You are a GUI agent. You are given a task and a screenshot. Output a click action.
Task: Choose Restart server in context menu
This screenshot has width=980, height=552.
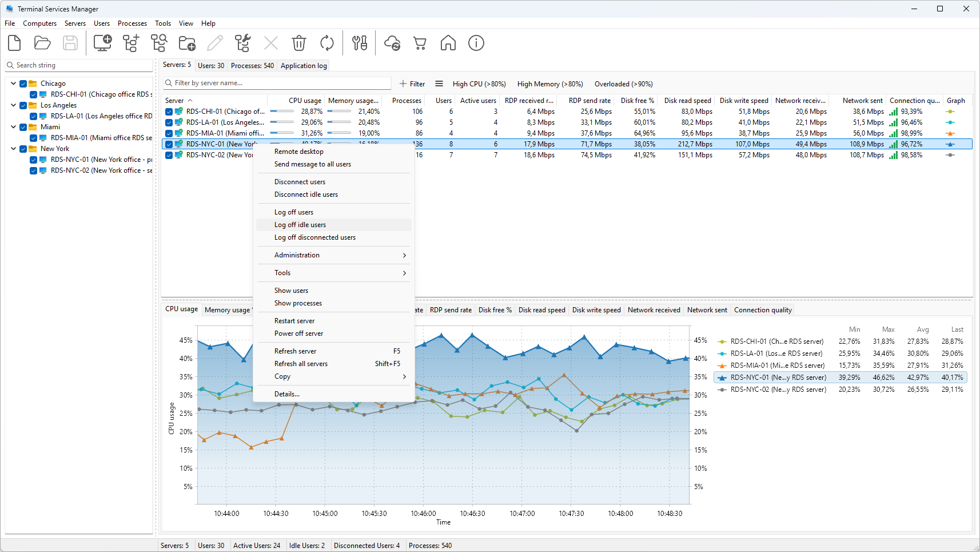tap(334, 321)
